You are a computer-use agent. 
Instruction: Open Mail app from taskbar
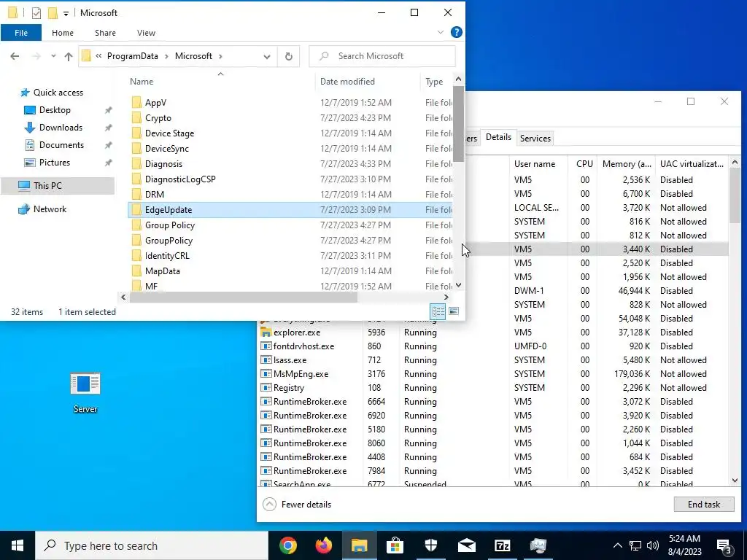click(x=467, y=545)
